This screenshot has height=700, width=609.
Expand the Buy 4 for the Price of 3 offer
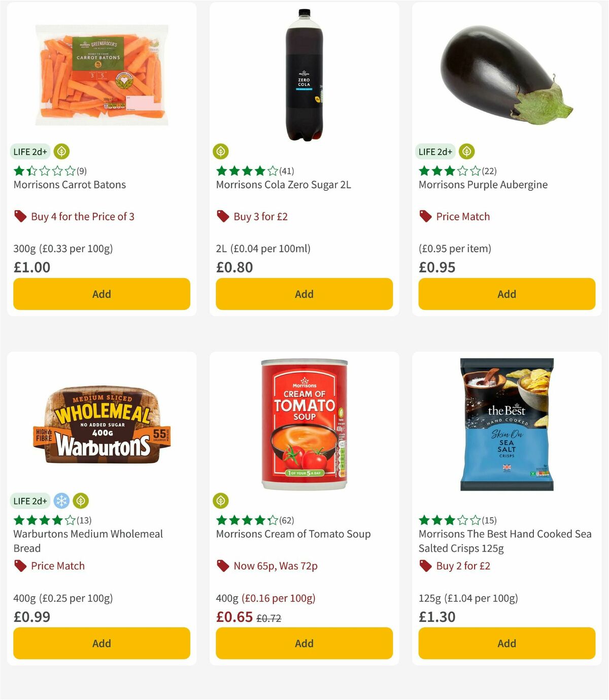click(83, 216)
